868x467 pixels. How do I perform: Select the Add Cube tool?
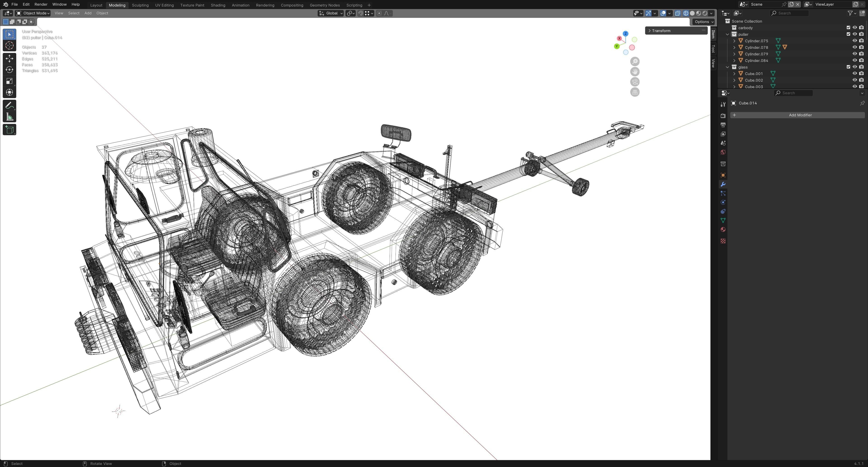pyautogui.click(x=9, y=130)
